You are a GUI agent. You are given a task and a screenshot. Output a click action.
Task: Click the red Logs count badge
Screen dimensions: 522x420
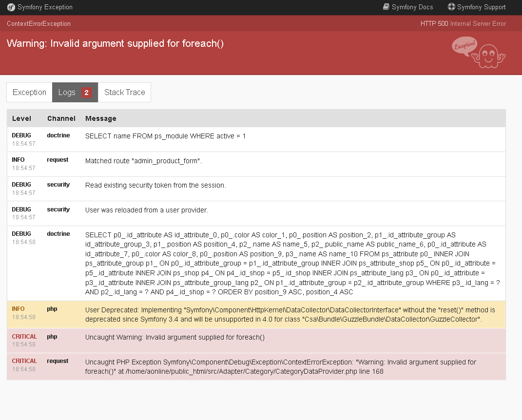(87, 93)
